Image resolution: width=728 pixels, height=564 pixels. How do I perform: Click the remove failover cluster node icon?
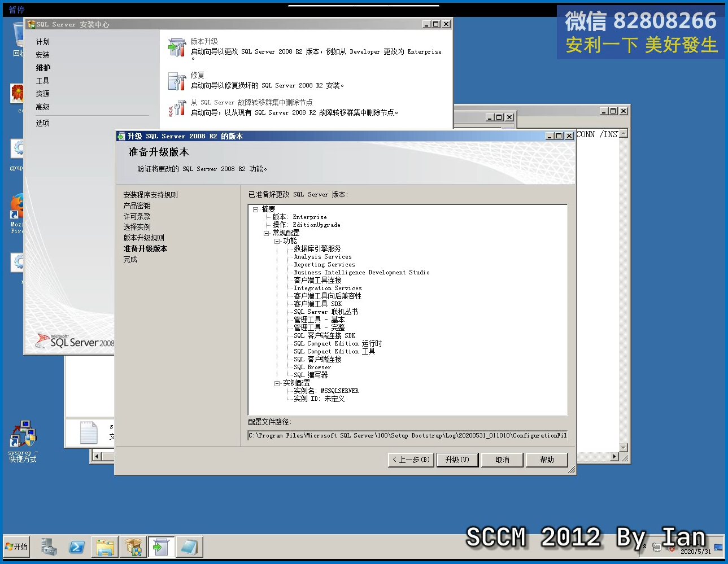click(x=177, y=108)
